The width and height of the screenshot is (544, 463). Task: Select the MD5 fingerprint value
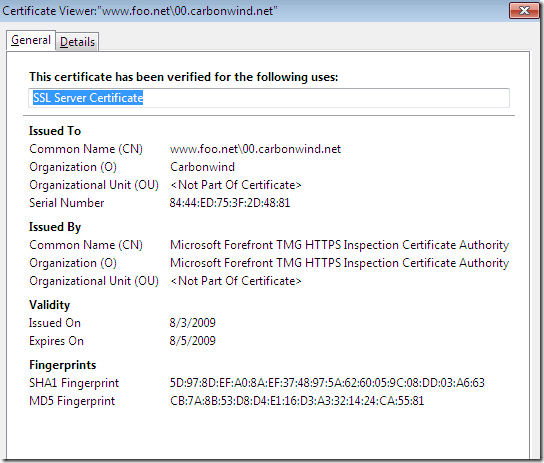pyautogui.click(x=297, y=401)
